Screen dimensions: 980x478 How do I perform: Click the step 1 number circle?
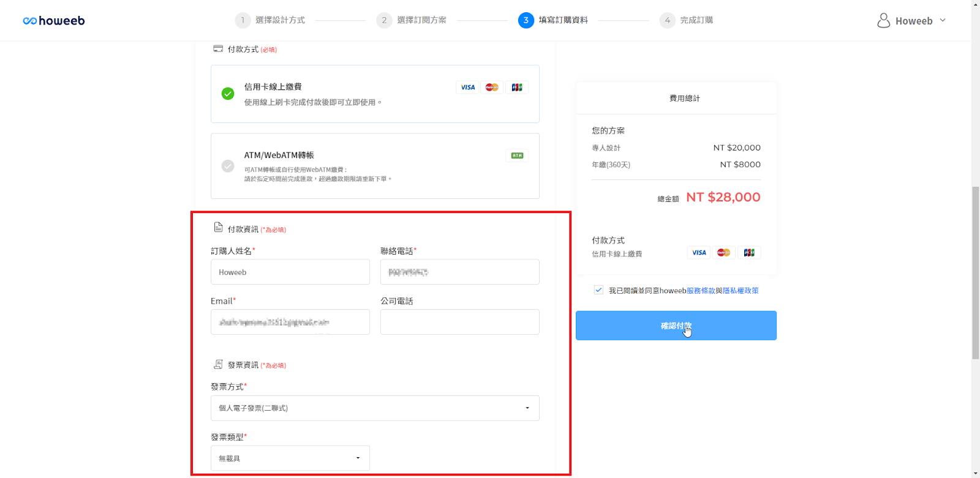(x=243, y=20)
